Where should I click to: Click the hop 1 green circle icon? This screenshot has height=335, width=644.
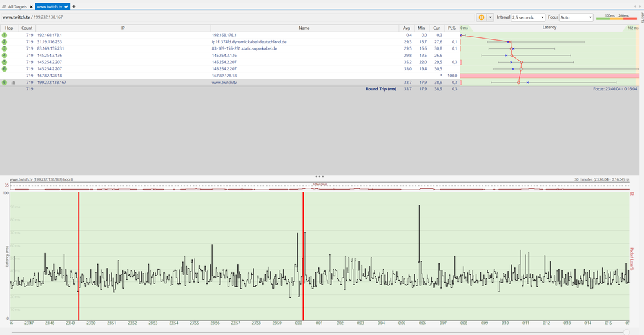[x=5, y=35]
